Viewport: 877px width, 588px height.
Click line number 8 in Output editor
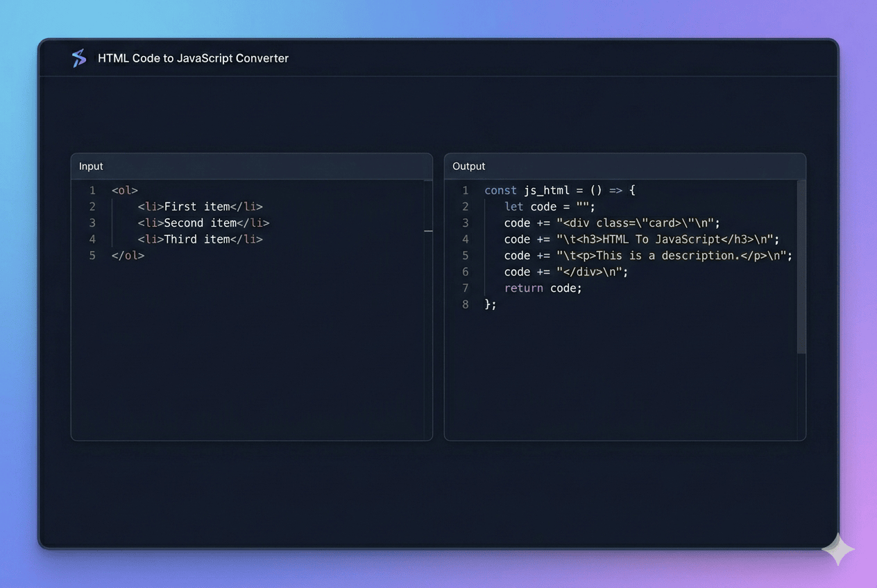tap(466, 304)
